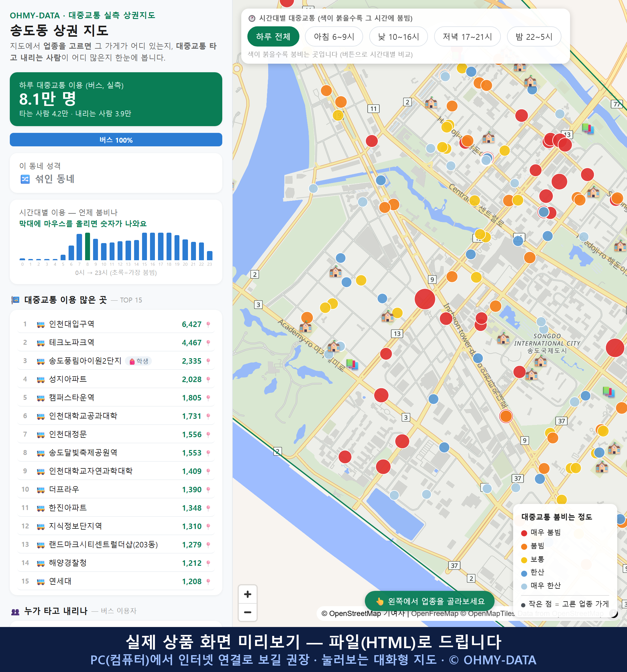Screen dimensions: 627x672
Task: Click ridership value 1,208 for 연세대
Action: click(x=192, y=581)
